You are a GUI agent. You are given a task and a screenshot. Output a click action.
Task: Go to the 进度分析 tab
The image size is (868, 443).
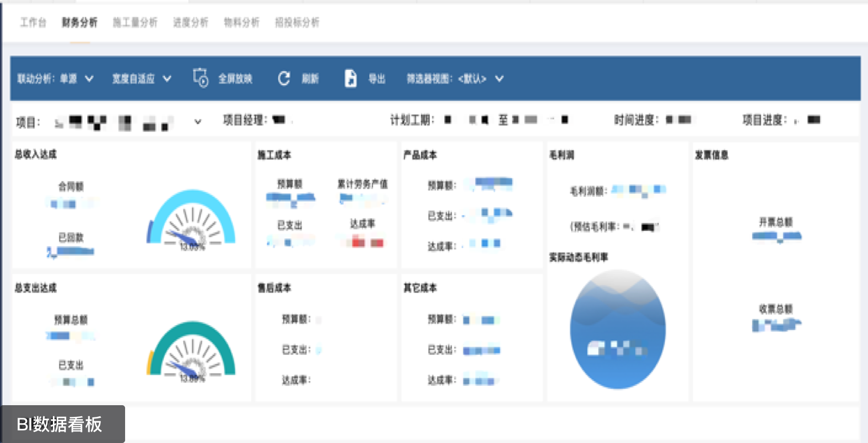coord(190,22)
